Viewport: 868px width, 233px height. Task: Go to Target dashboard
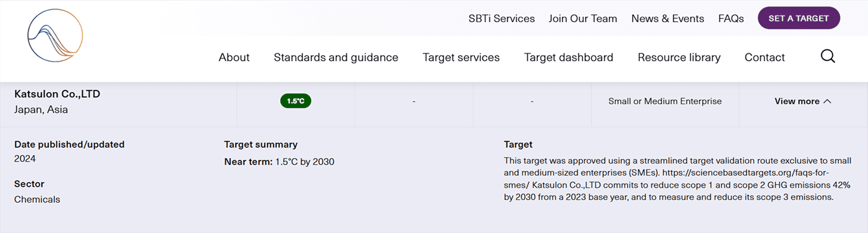tap(568, 57)
